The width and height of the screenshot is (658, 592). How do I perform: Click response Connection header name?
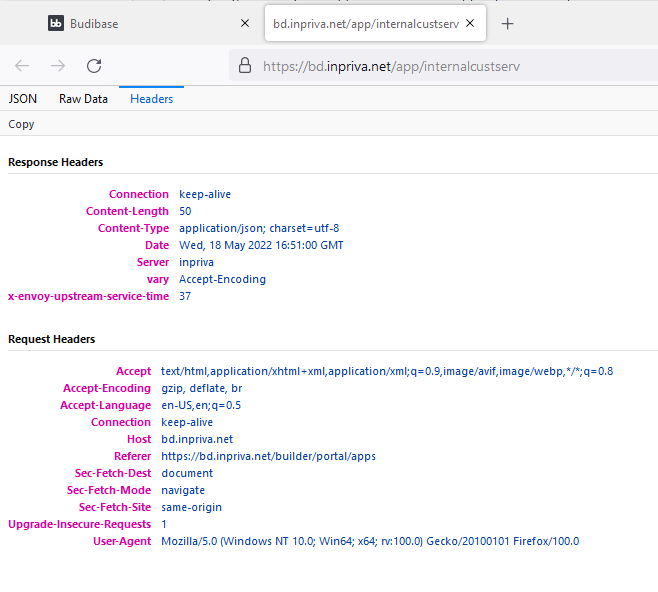click(138, 194)
